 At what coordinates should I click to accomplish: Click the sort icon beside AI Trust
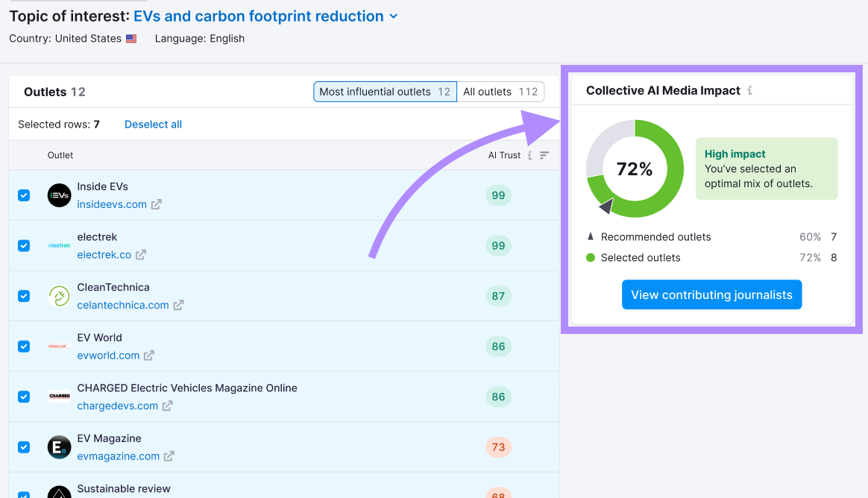pyautogui.click(x=544, y=155)
